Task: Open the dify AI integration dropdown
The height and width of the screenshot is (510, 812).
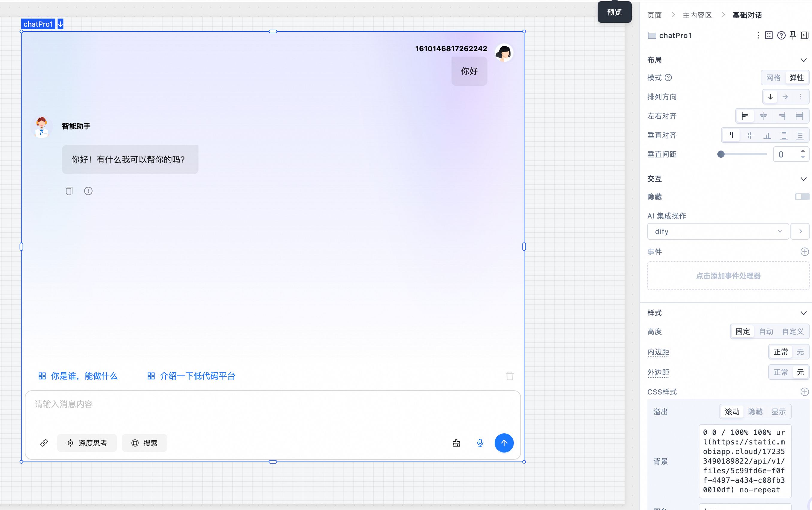Action: 718,231
